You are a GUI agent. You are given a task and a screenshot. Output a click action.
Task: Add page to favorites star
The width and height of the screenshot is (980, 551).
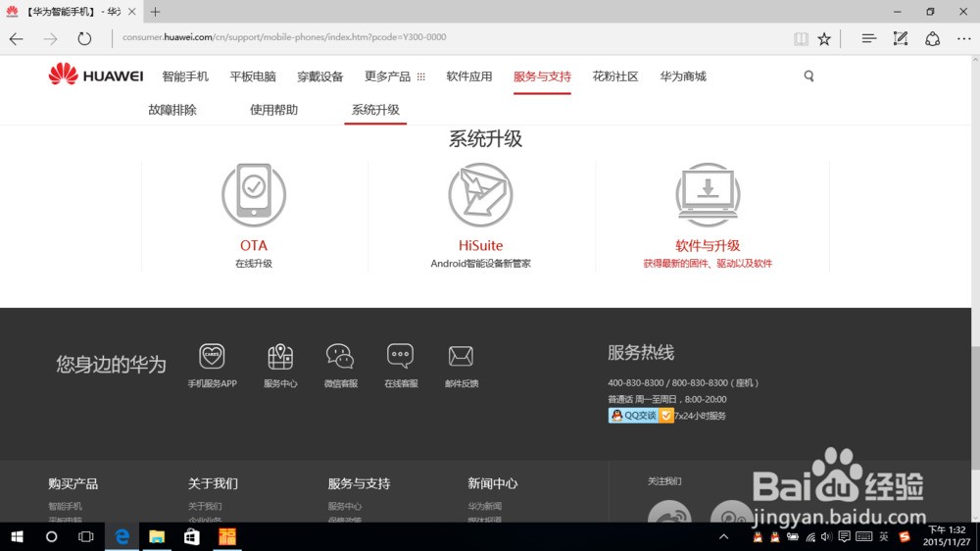(824, 39)
